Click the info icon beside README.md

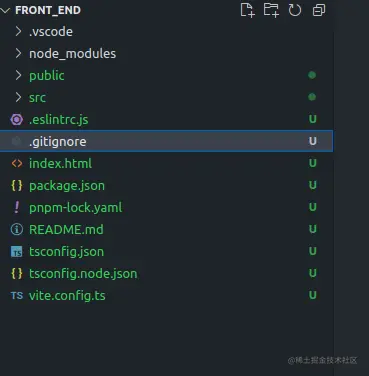(x=17, y=229)
